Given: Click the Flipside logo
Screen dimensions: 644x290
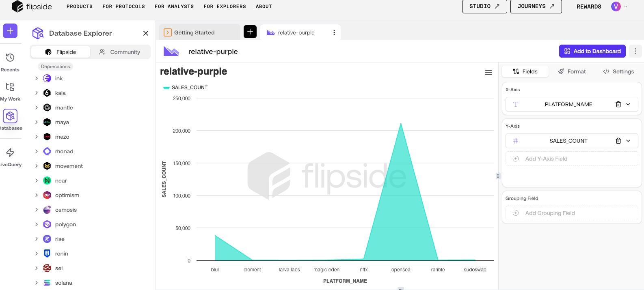Looking at the screenshot, I should [x=32, y=6].
